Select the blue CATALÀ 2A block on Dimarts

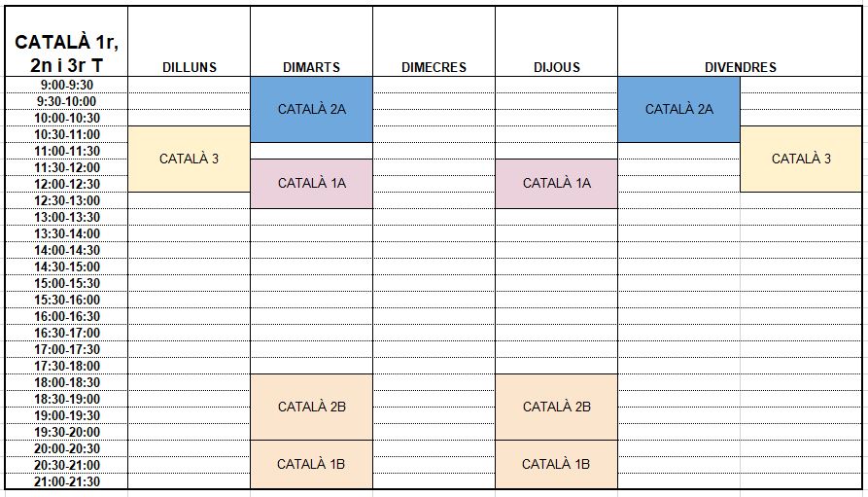(312, 110)
